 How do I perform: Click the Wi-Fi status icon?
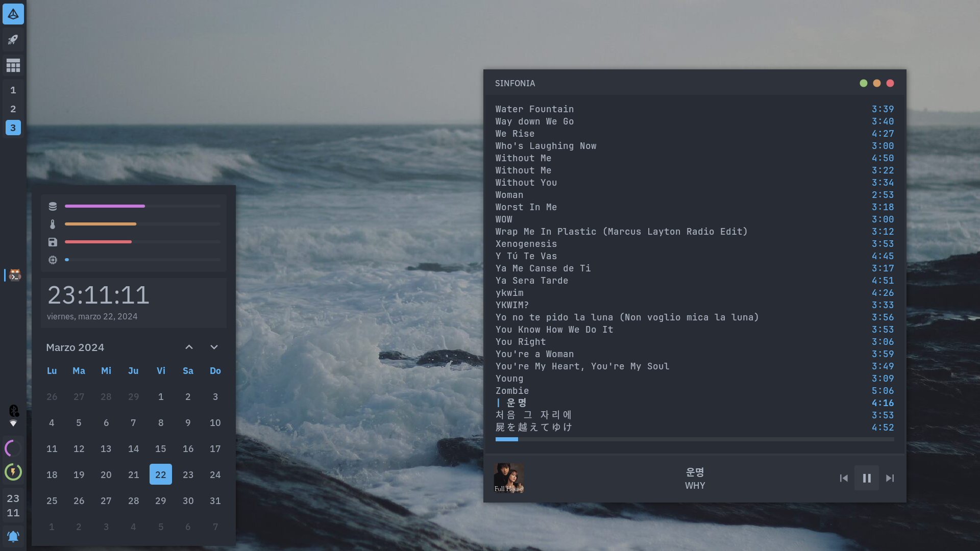(x=14, y=423)
